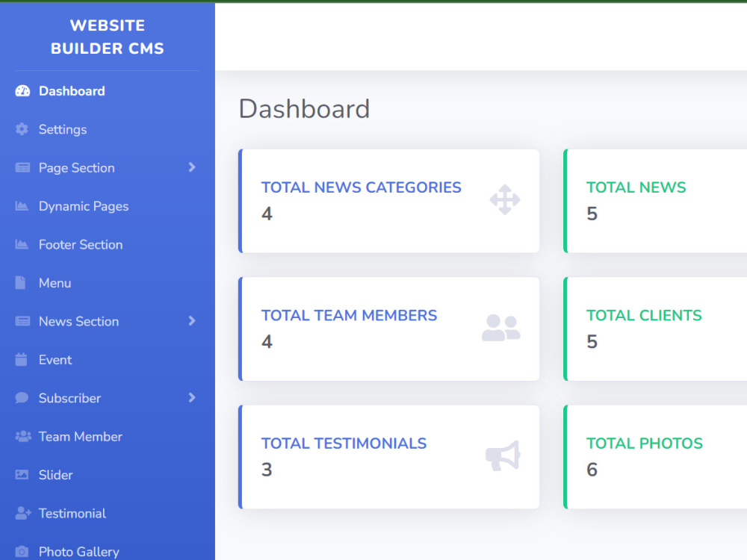This screenshot has width=747, height=560.
Task: Click the Slider image icon
Action: point(22,475)
